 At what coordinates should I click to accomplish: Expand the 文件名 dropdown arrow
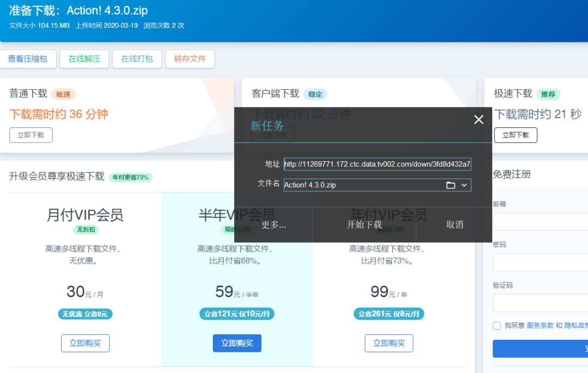[464, 185]
